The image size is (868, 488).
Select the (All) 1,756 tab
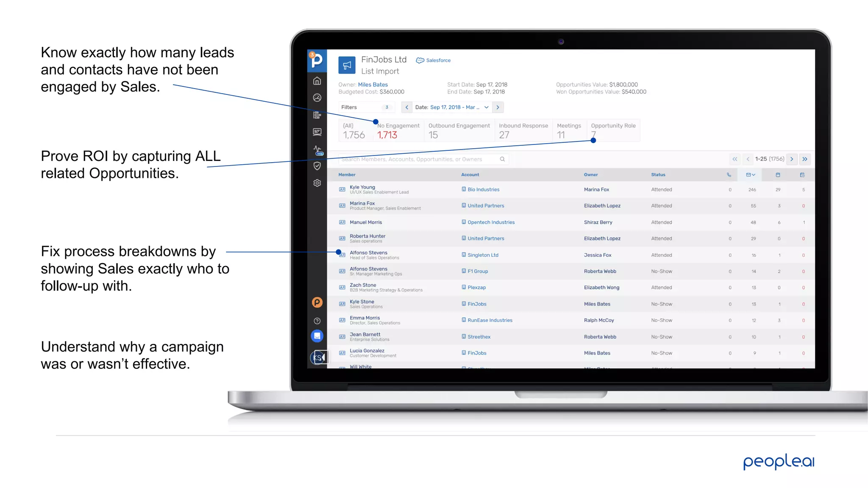pos(355,130)
